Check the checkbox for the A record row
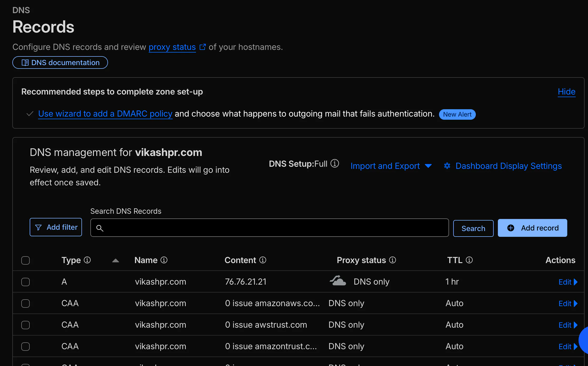The image size is (588, 366). [x=25, y=282]
